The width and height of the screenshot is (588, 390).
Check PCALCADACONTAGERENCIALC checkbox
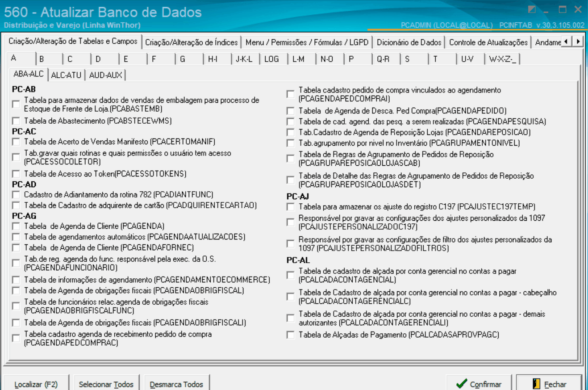[291, 297]
